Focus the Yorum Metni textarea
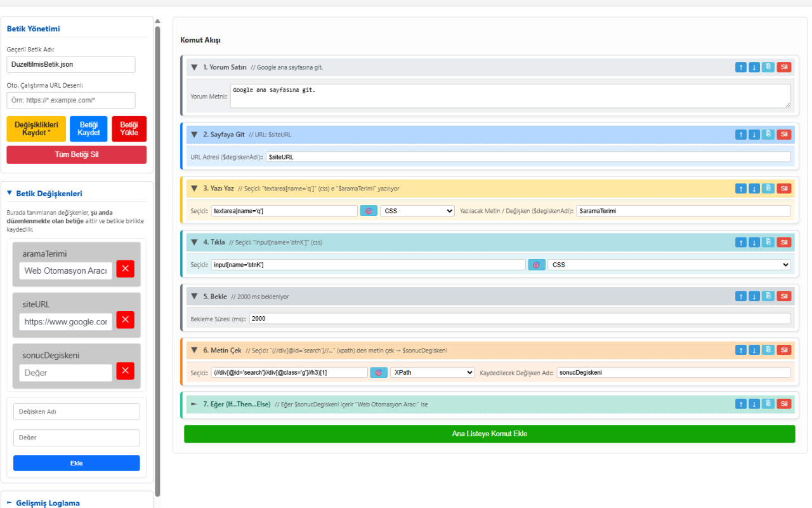This screenshot has height=508, width=812. 511,97
